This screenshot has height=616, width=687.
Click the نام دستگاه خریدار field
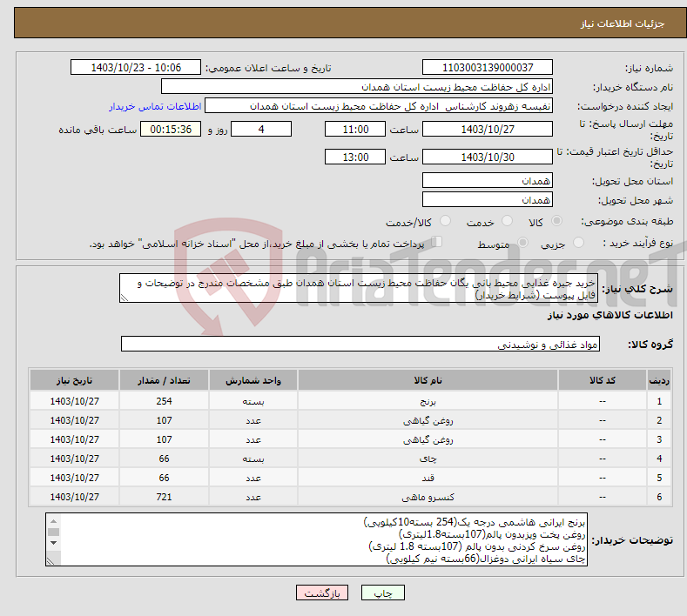[357, 87]
